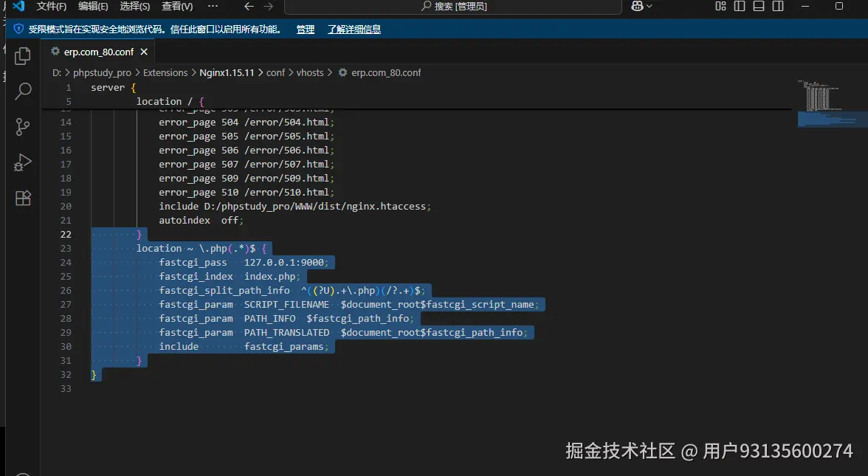Click the 了解详细信息 link
Viewport: 868px width, 476px height.
(354, 30)
